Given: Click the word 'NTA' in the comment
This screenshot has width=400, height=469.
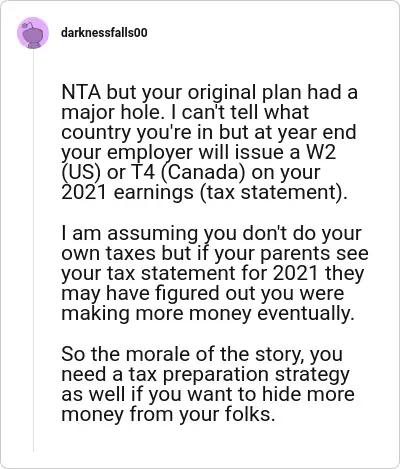Looking at the screenshot, I should tap(81, 92).
